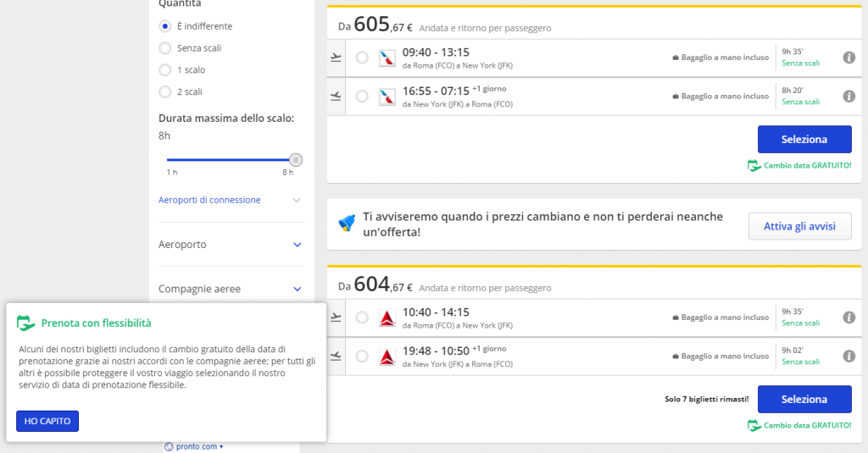Image resolution: width=868 pixels, height=453 pixels.
Task: Click info icon for 09:40 - 13:15 flight
Action: coord(849,58)
